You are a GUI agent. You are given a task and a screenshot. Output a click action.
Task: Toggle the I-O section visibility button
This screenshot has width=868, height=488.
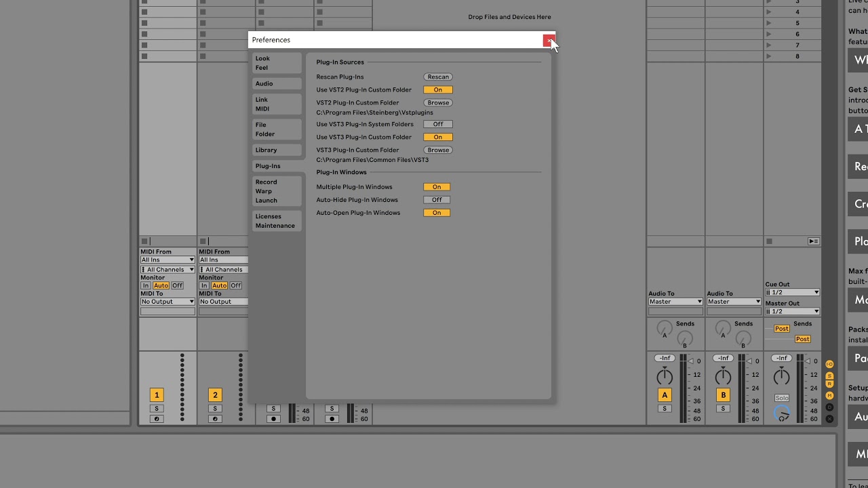click(x=829, y=364)
